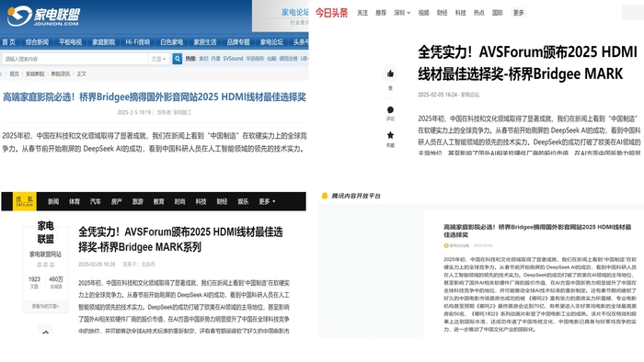Click the star favorite icon on Toutiao
Viewport: 644px width, 362px height.
point(390,135)
